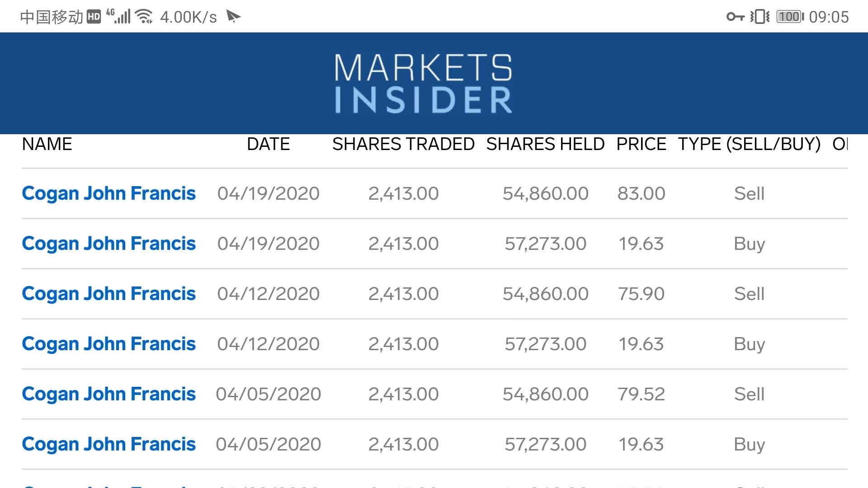The image size is (868, 488).
Task: Click the NAME column header
Action: [47, 144]
